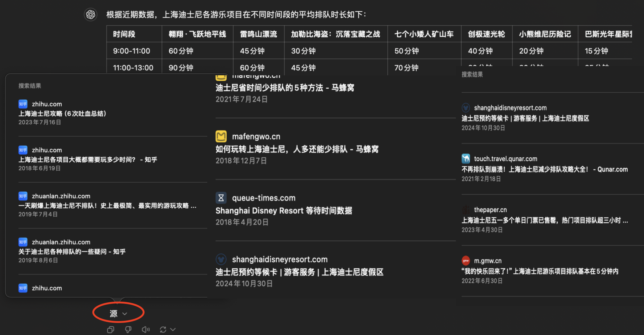This screenshot has width=644, height=335.
Task: Open the thepaper.cn 五一单日门票已售罄 article
Action: [544, 220]
